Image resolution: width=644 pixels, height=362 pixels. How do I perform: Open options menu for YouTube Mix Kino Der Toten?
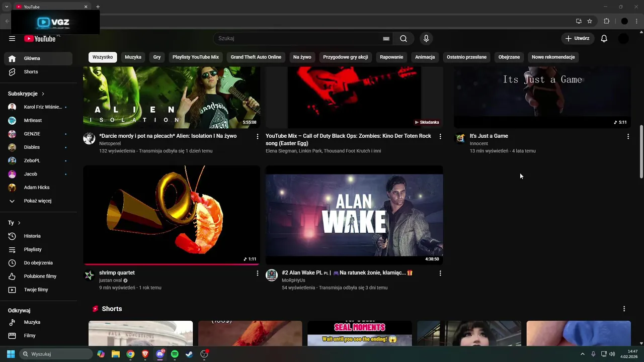(440, 136)
